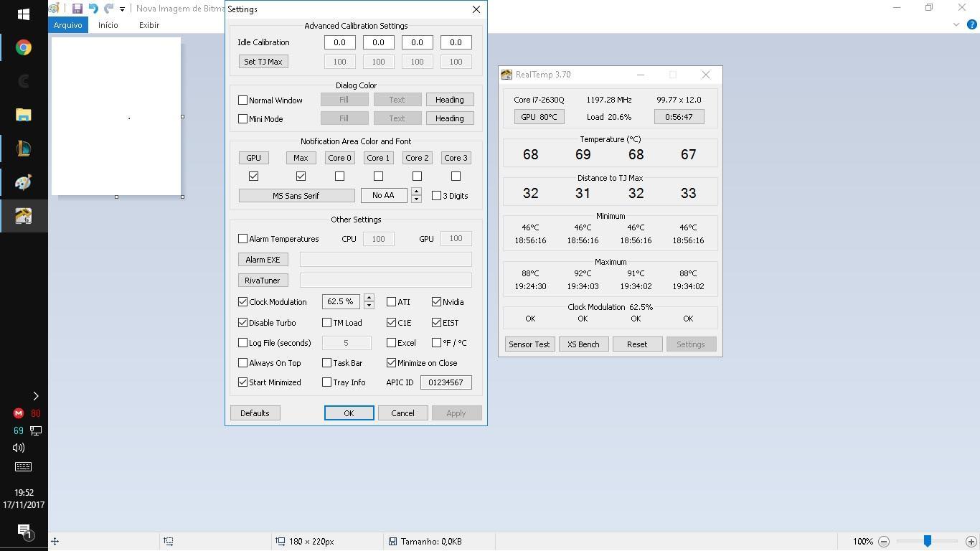Click the APIC ID input field
Screen dimensions: 980x551
[446, 382]
